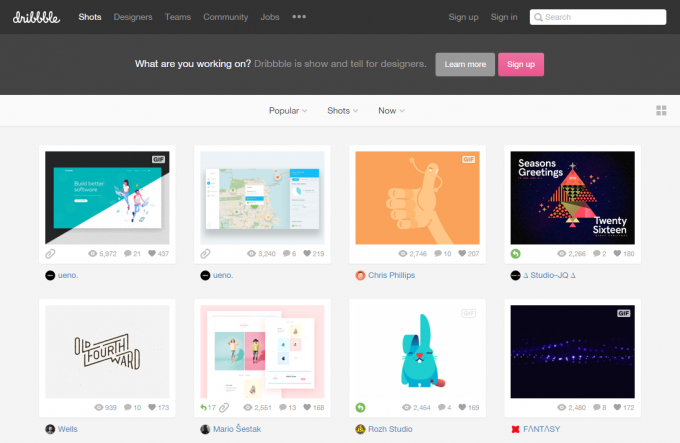
Task: Click the FANTASY red avatar icon
Action: (515, 429)
